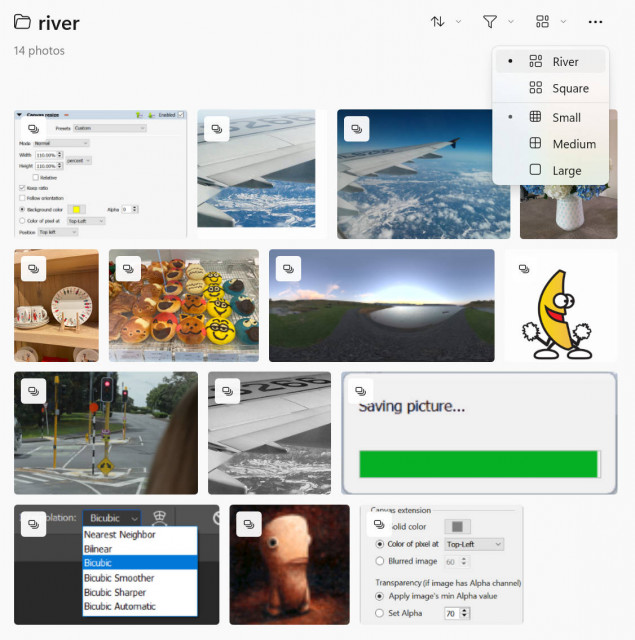Click the folder icon beside the river title

[22, 22]
